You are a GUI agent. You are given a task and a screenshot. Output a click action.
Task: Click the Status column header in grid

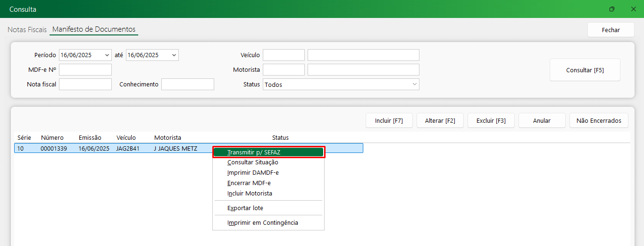pyautogui.click(x=280, y=138)
